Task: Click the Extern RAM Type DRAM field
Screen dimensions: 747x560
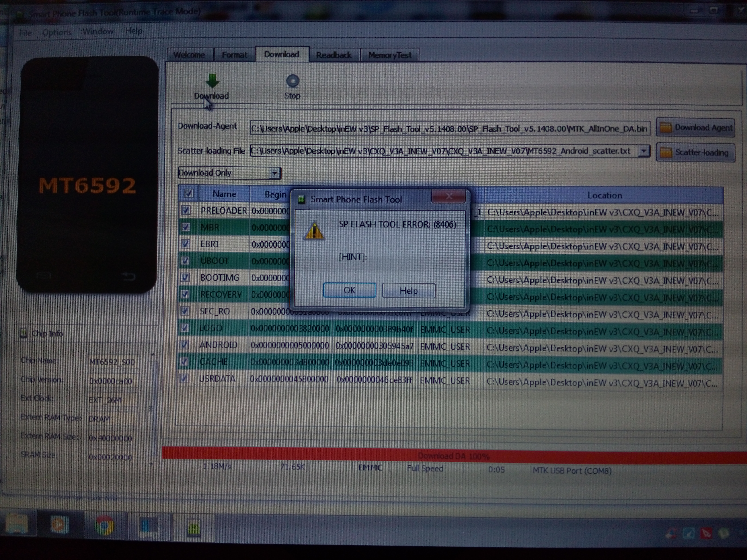Action: [x=112, y=419]
